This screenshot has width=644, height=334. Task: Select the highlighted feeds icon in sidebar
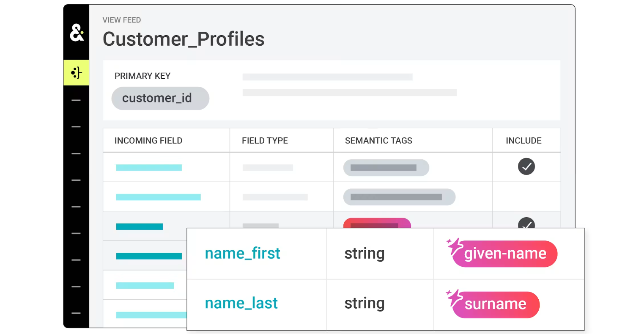tap(76, 72)
